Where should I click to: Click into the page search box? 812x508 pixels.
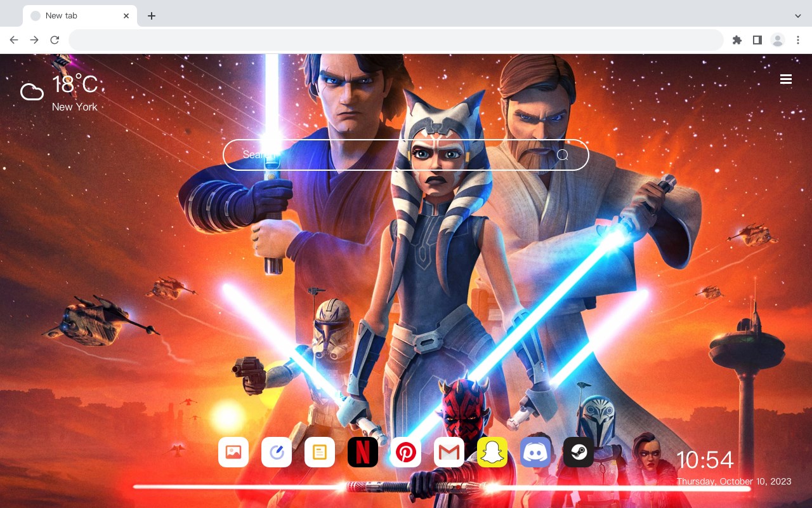[406, 155]
